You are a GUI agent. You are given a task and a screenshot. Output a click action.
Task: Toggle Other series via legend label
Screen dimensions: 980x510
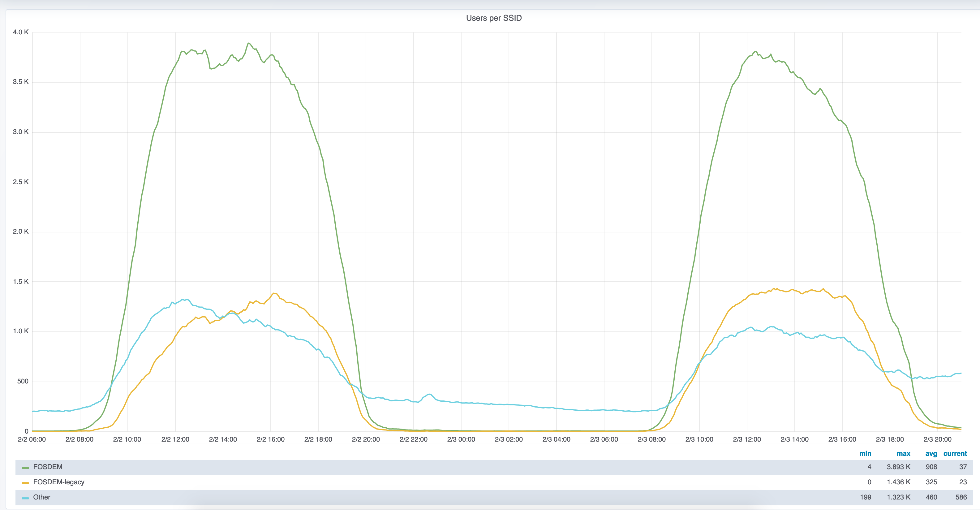pyautogui.click(x=41, y=497)
